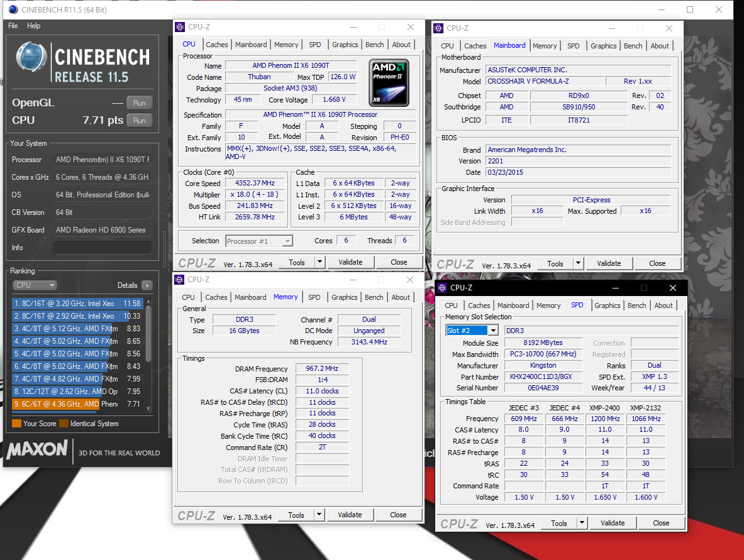Click the ranking list scrollbar

pyautogui.click(x=148, y=354)
